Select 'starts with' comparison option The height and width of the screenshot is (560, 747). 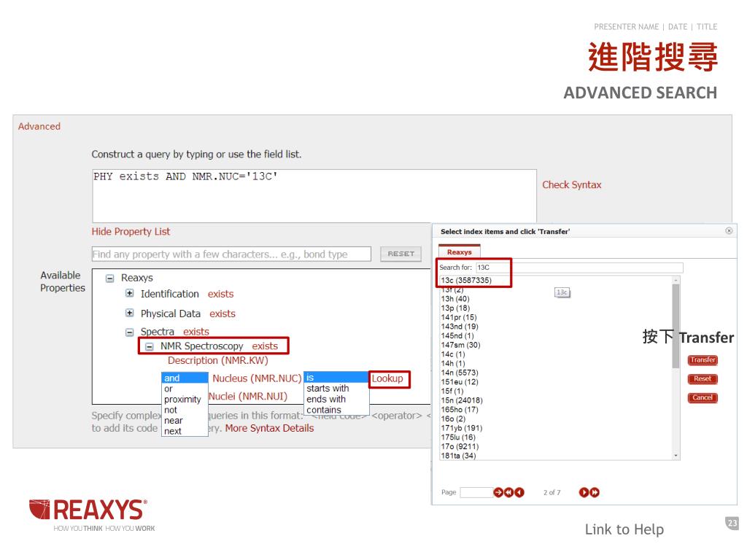point(336,388)
